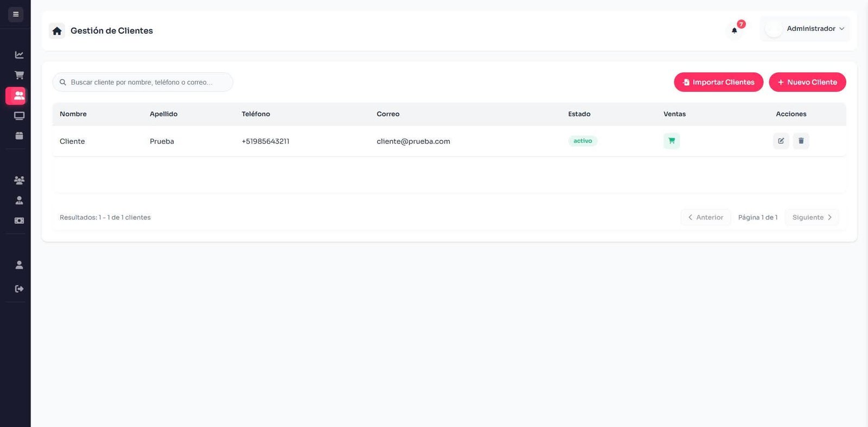The width and height of the screenshot is (868, 427).
Task: Open the money bill sidebar icon
Action: click(19, 221)
